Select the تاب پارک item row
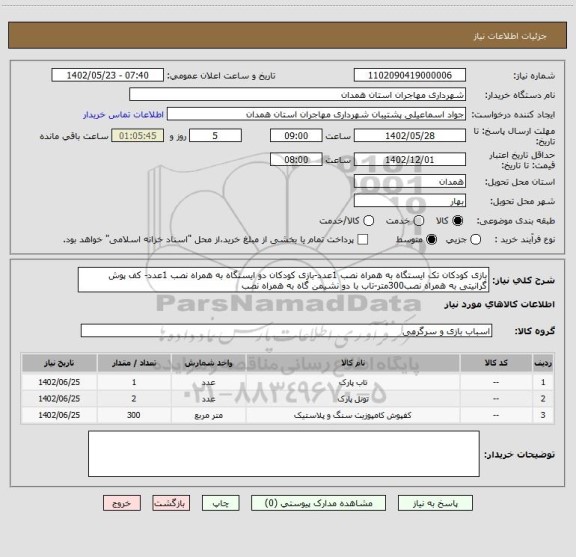Screen dimensions: 576x557 point(287,382)
